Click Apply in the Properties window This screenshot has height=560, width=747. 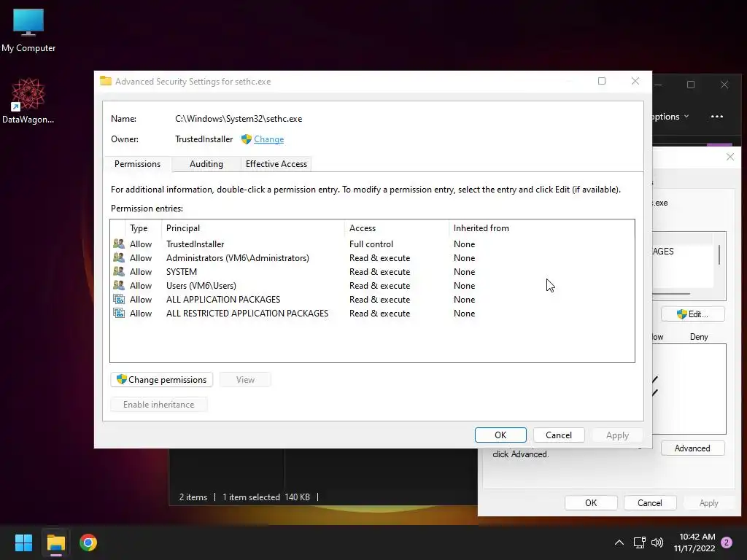[708, 503]
